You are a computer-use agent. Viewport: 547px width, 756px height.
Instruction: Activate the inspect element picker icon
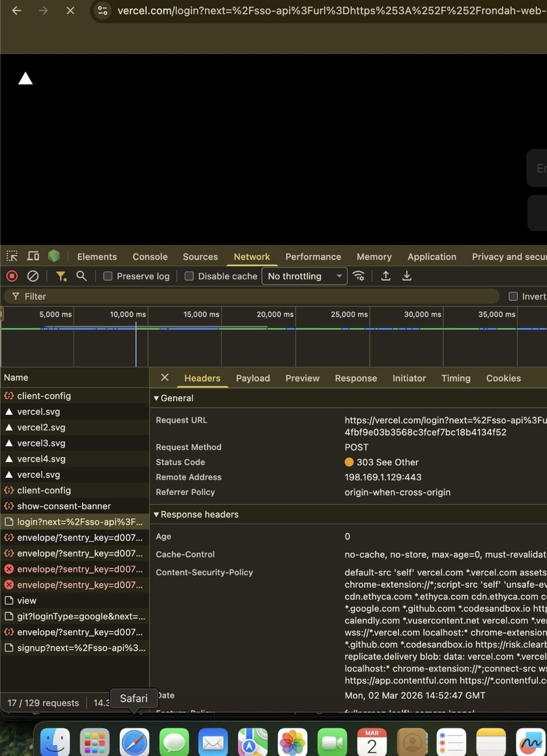click(12, 256)
